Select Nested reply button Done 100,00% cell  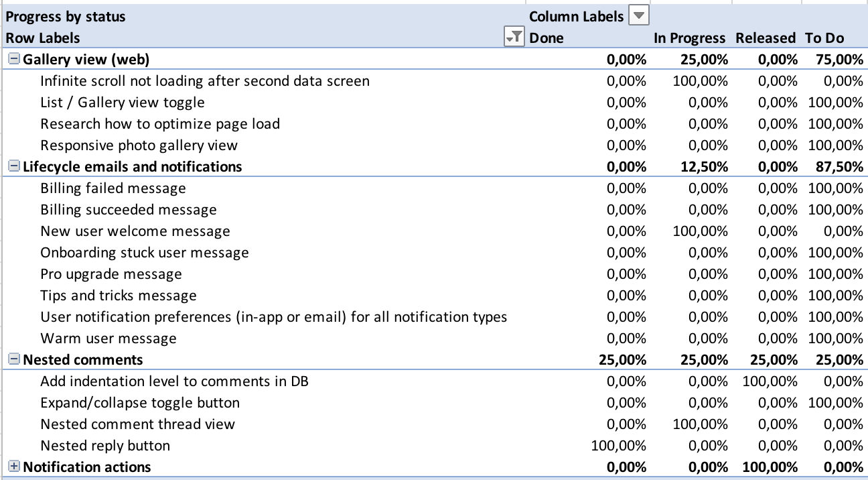click(x=619, y=446)
